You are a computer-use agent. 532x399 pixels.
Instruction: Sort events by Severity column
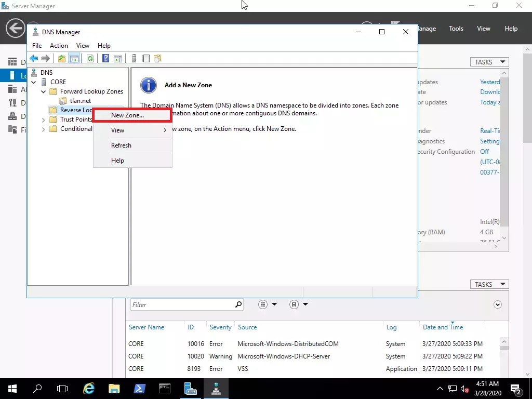tap(220, 327)
